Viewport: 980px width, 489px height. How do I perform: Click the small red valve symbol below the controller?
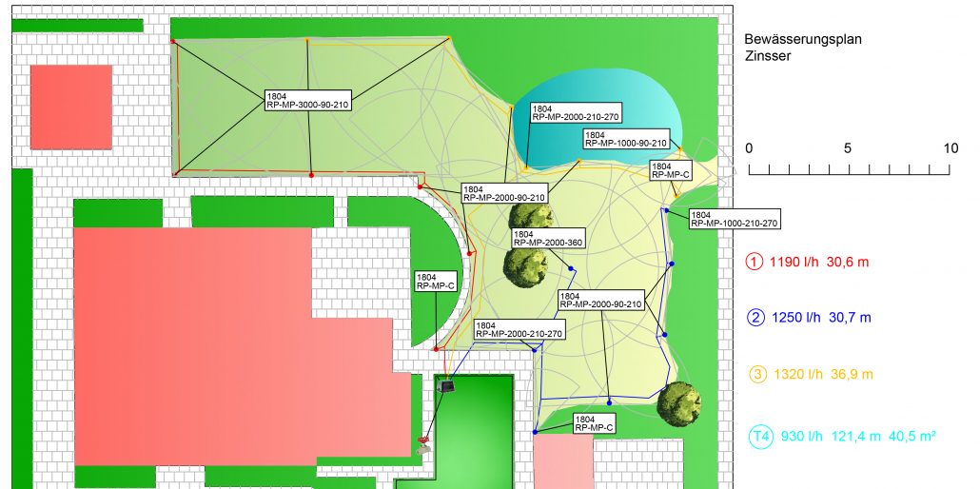423,440
